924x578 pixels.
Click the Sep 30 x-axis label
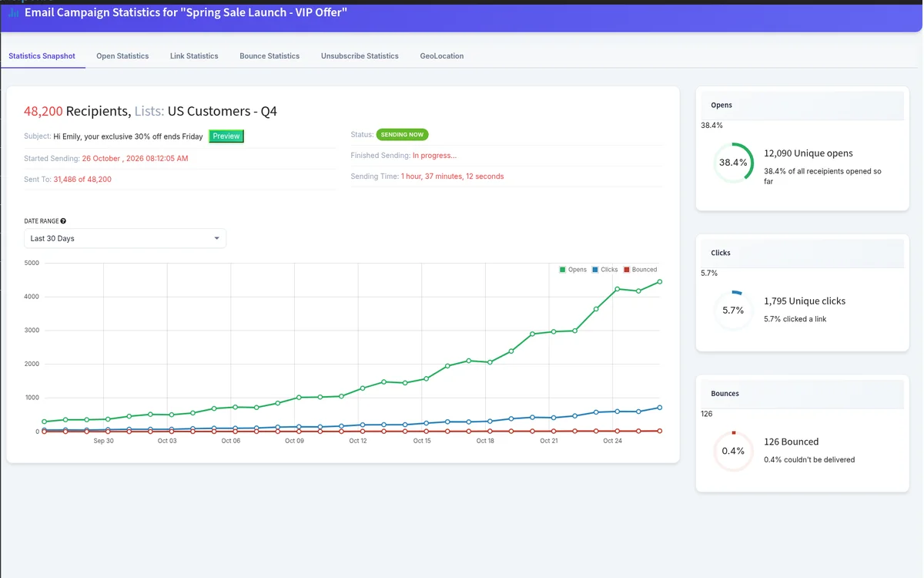coord(103,441)
